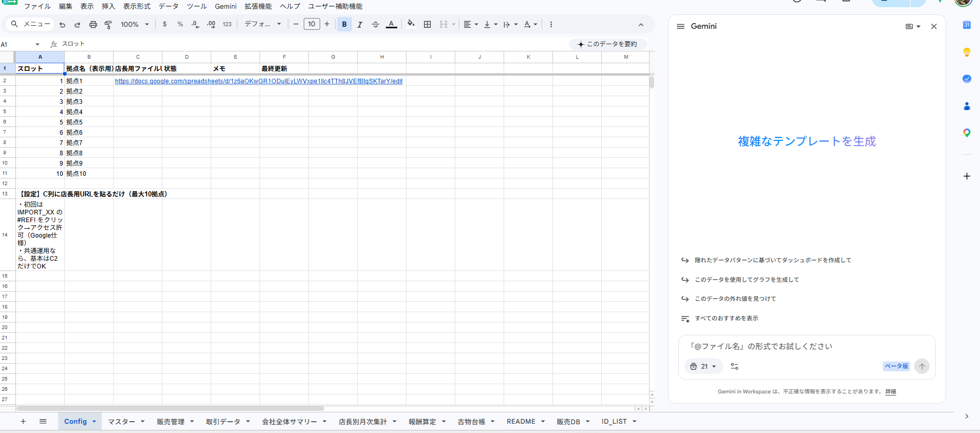Expand the Config sheet tab arrow
Viewport: 980px width, 433px height.
(x=94, y=422)
